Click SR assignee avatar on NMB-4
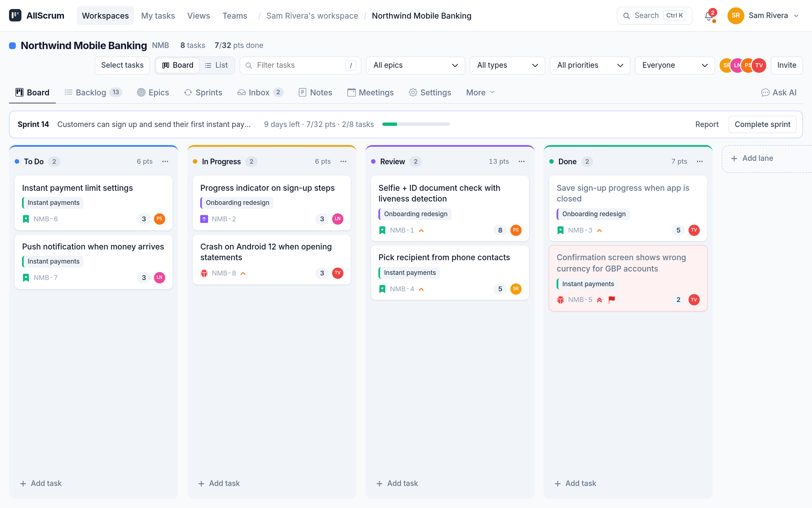Image resolution: width=812 pixels, height=508 pixels. (516, 289)
